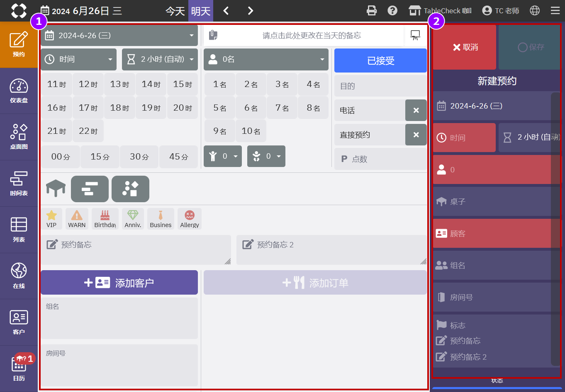Screen dimensions: 565x392
Task: Go to previous day with left arrow
Action: [x=226, y=11]
